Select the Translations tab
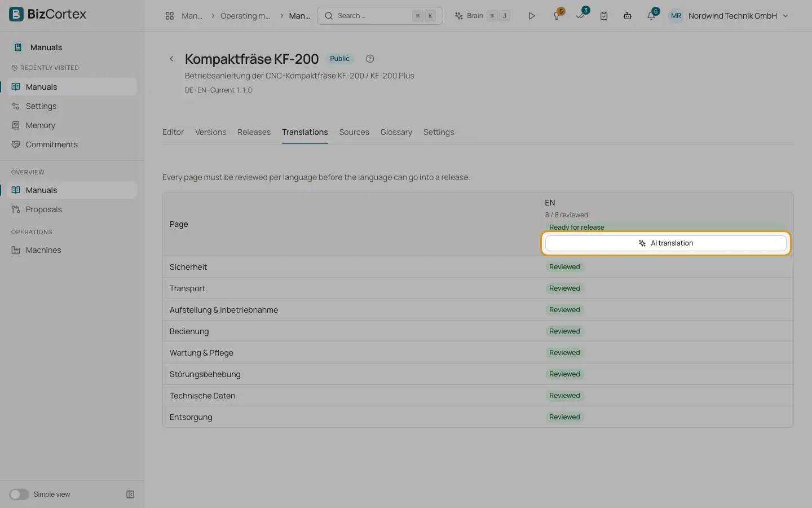This screenshot has width=812, height=508. (x=305, y=132)
